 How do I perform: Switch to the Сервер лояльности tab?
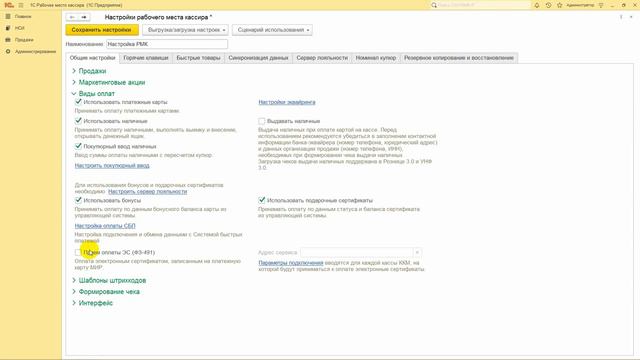[x=322, y=58]
